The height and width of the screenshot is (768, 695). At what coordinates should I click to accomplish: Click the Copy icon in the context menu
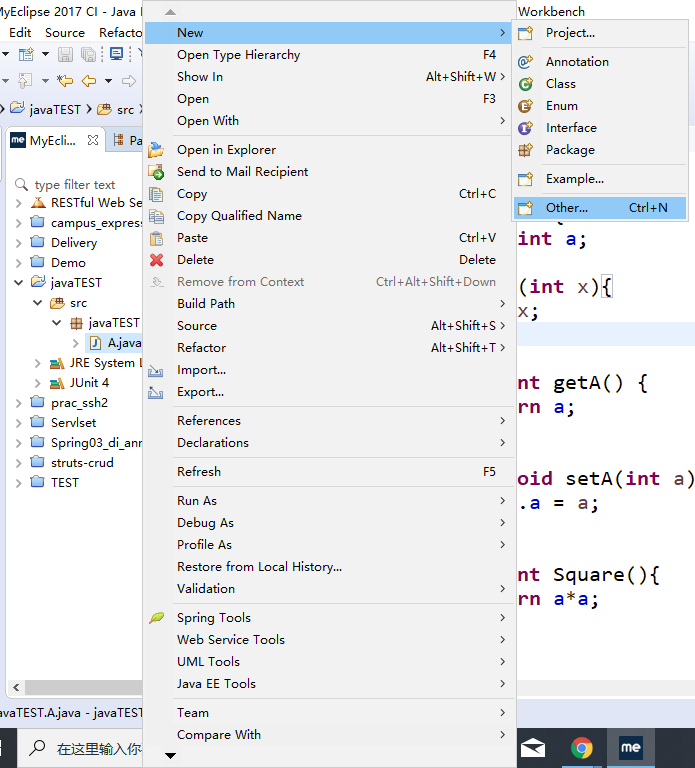156,194
